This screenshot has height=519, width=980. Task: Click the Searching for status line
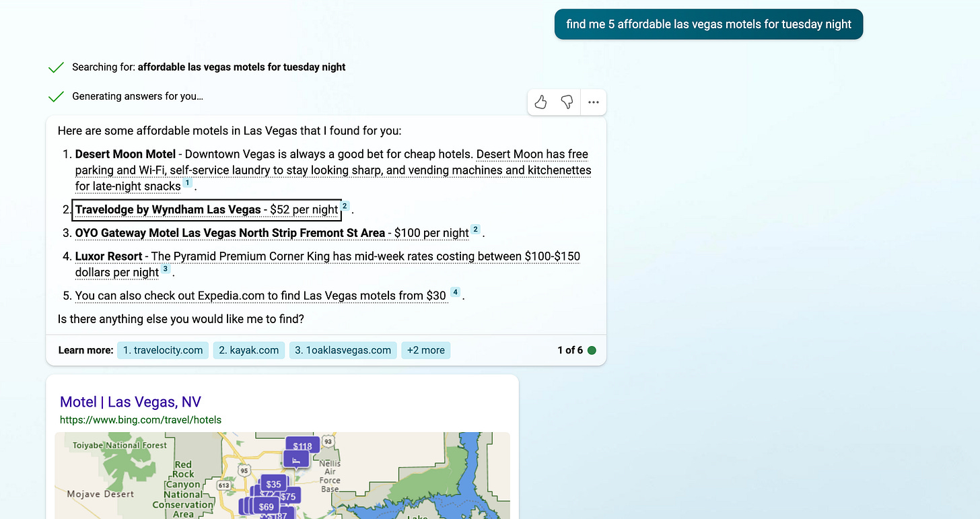click(x=209, y=67)
